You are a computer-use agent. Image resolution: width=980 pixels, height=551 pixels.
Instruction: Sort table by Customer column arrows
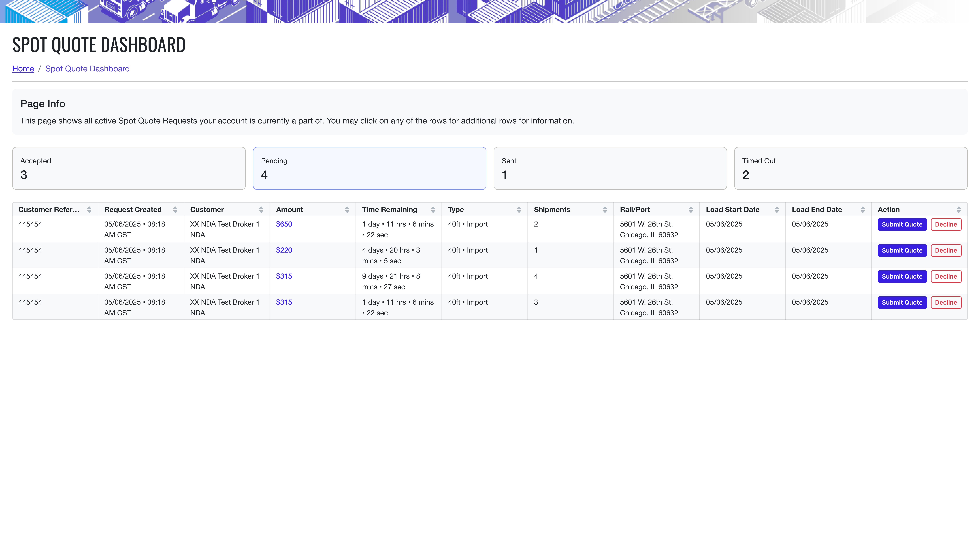coord(261,210)
